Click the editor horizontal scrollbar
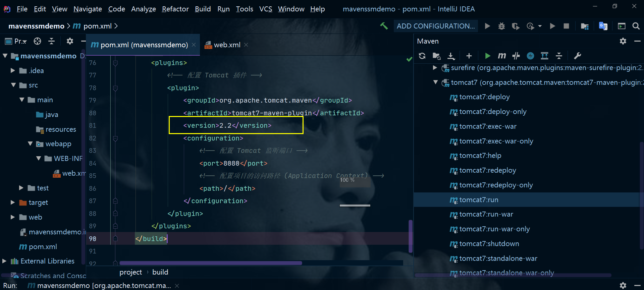 pos(211,263)
